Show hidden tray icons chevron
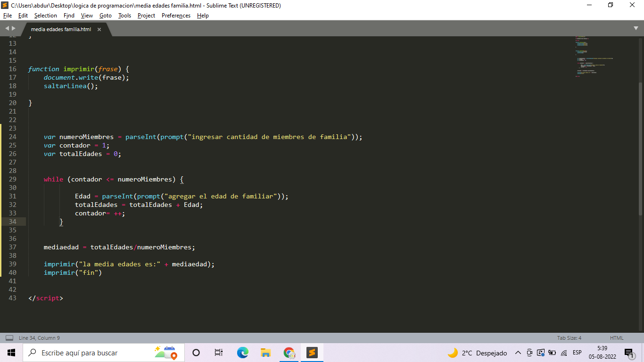The width and height of the screenshot is (644, 362). point(518,353)
